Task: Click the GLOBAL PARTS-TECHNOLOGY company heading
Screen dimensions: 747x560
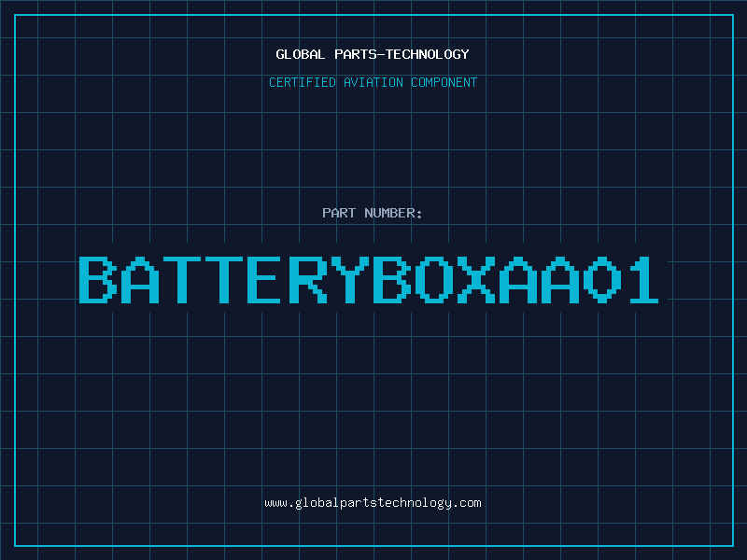Action: [x=373, y=54]
